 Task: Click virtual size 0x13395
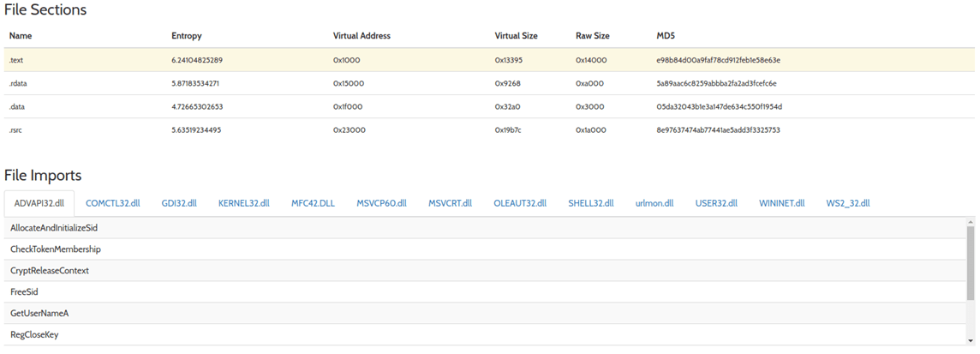click(x=510, y=60)
